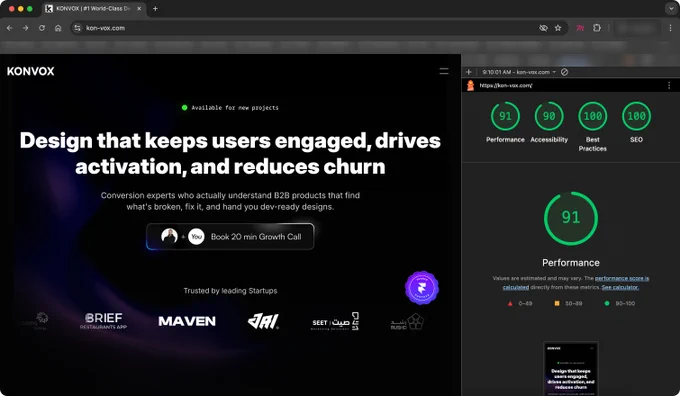Click the KONVOX logo
Image resolution: width=680 pixels, height=396 pixels.
30,71
